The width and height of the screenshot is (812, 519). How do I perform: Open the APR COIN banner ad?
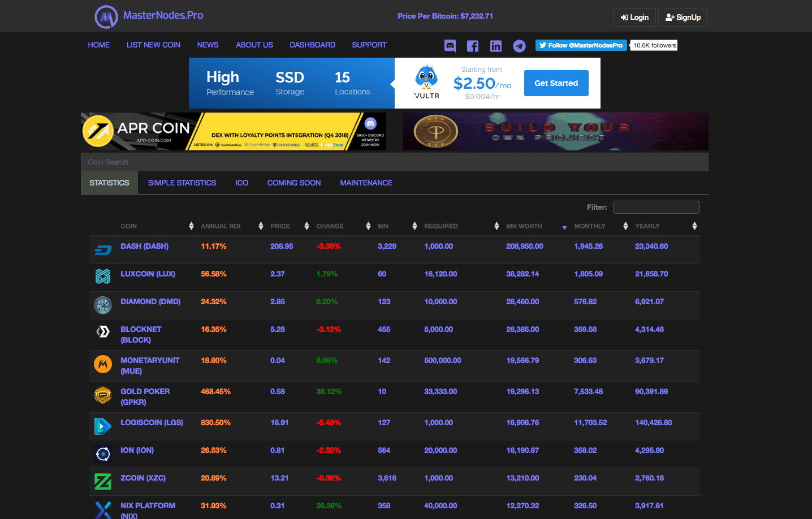[x=234, y=131]
